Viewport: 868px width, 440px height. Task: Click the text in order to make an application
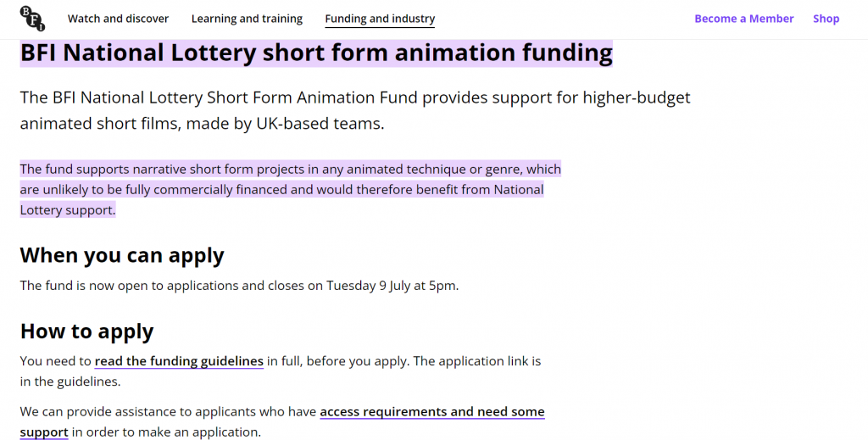tap(166, 432)
